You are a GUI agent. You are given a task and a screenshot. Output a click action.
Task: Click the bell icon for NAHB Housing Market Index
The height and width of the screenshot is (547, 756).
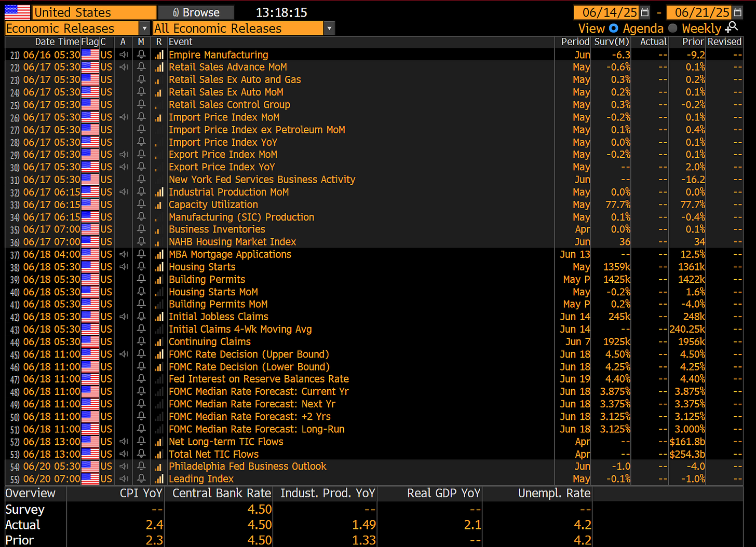(141, 242)
